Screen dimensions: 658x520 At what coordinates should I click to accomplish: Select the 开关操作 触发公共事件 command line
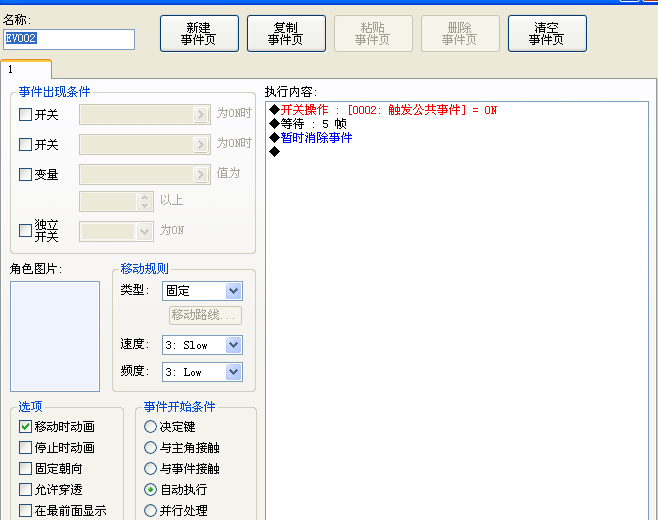pos(383,110)
